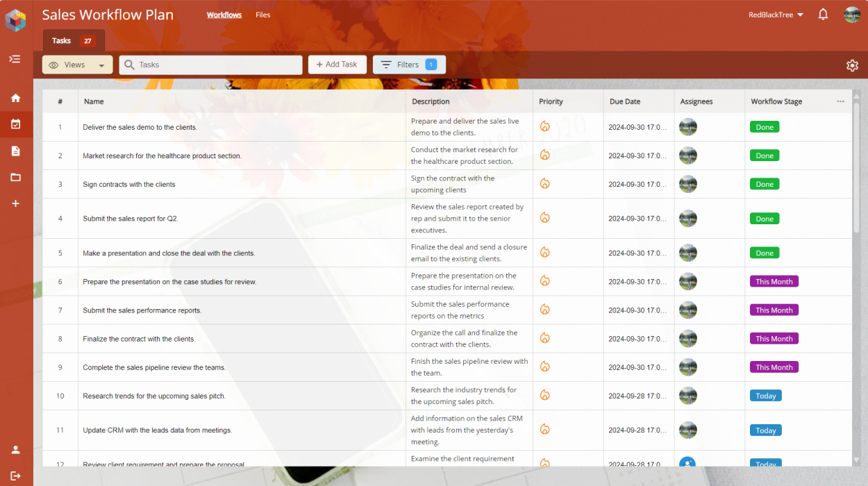Click the priority flame icon for task 6

click(x=545, y=281)
